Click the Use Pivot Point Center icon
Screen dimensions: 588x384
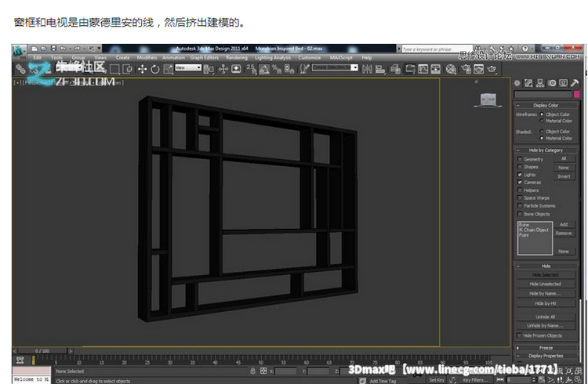209,69
